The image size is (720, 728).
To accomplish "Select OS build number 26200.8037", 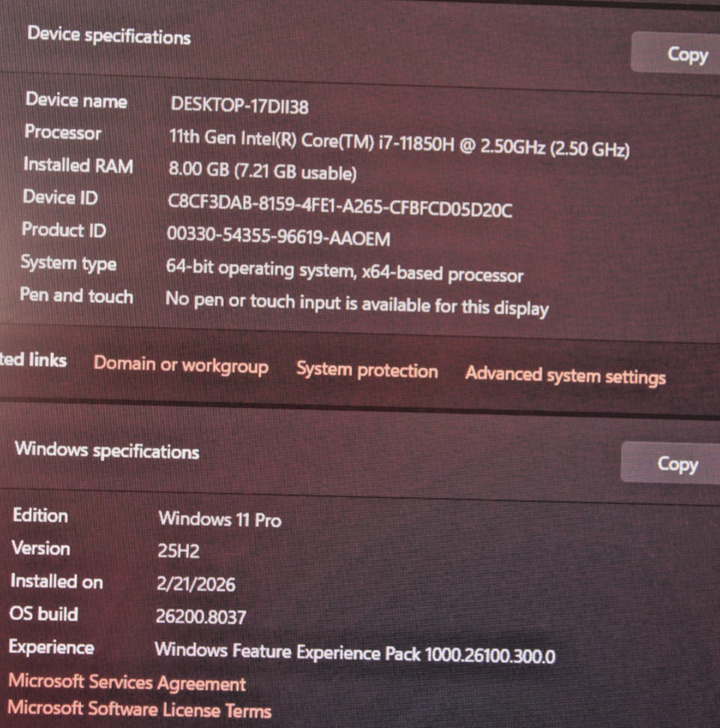I will click(x=201, y=616).
